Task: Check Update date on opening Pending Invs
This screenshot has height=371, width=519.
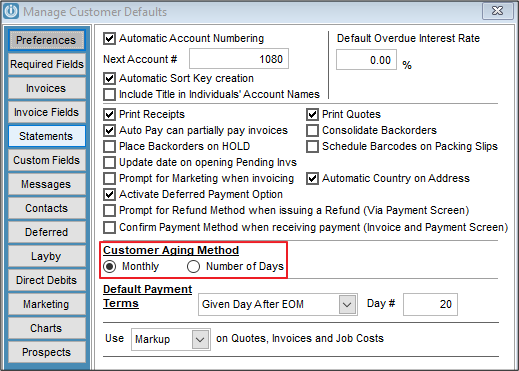Action: [109, 162]
